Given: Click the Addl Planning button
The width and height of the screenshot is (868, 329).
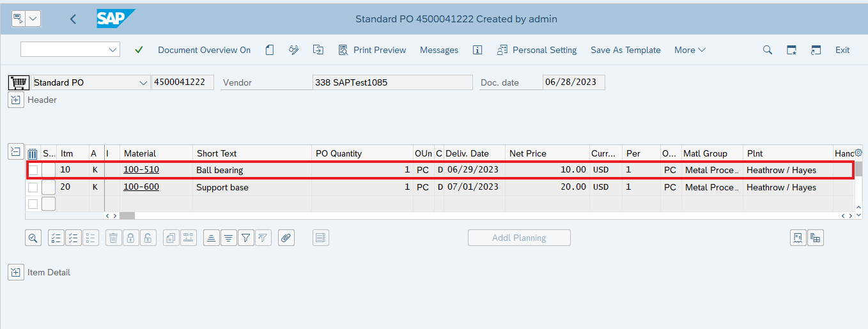Looking at the screenshot, I should pos(519,238).
